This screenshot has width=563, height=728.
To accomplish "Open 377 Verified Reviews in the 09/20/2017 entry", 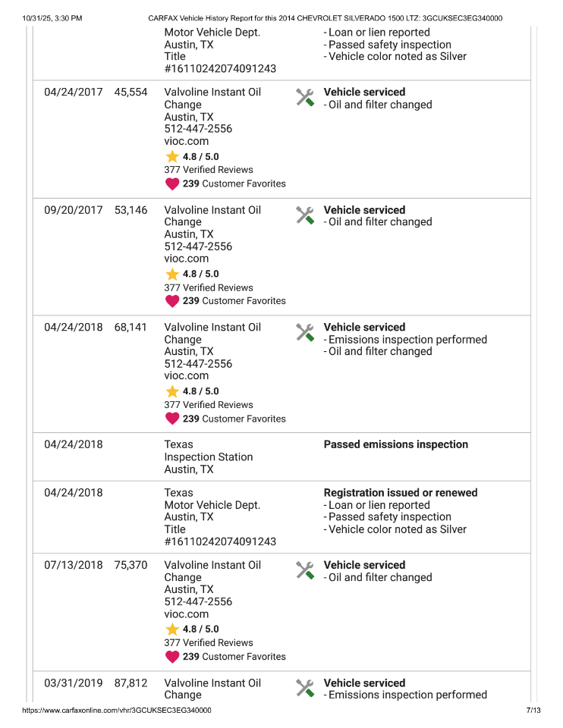I will [209, 287].
